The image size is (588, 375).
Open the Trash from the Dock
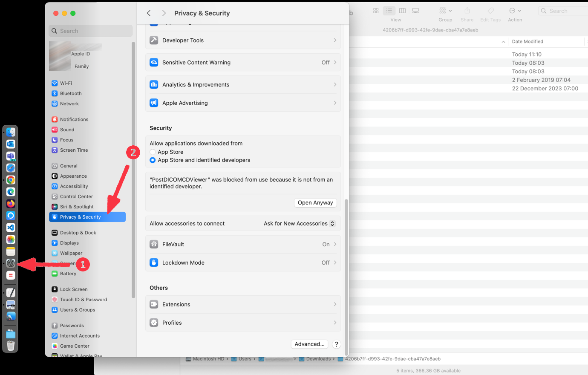point(10,346)
